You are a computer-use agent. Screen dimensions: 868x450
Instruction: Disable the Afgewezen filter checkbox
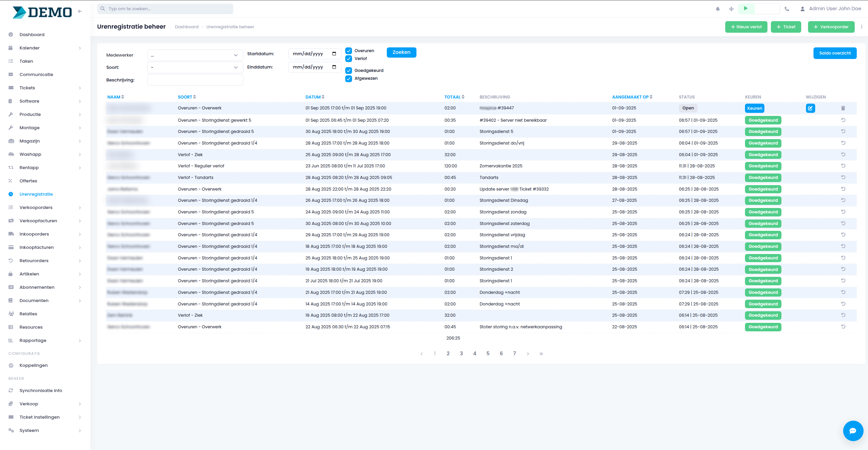(x=348, y=79)
